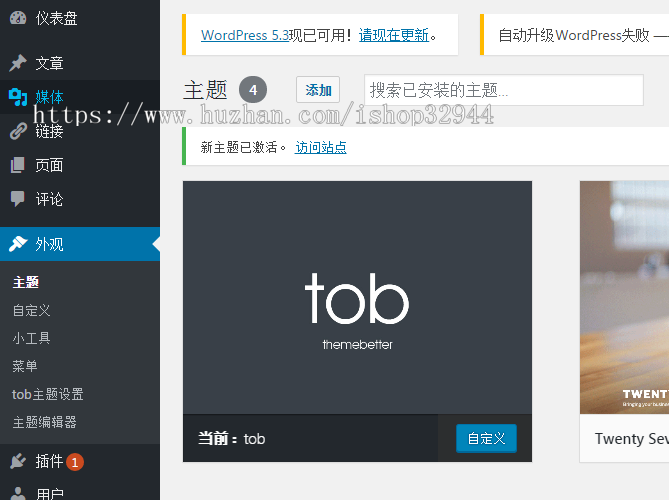This screenshot has height=500, width=669.
Task: Click 当前：tob current theme label
Action: 232,439
